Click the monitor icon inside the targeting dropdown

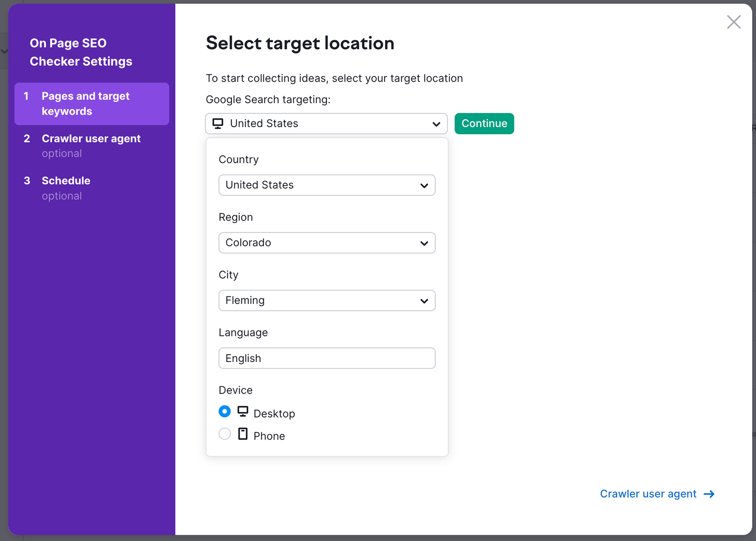click(218, 123)
